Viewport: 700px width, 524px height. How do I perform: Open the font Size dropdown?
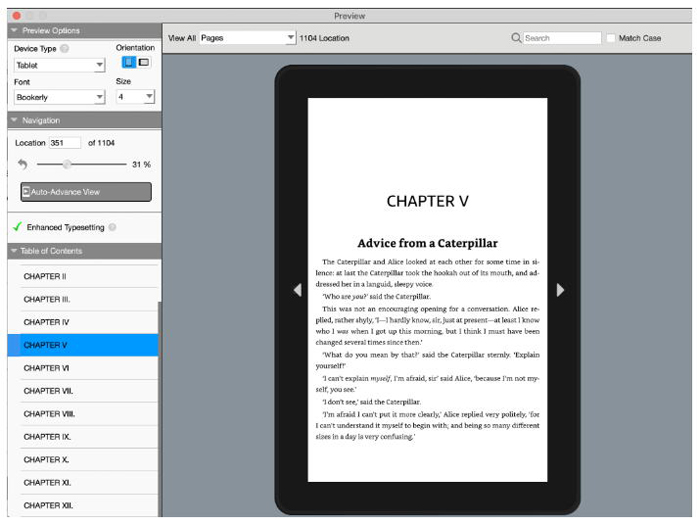135,96
